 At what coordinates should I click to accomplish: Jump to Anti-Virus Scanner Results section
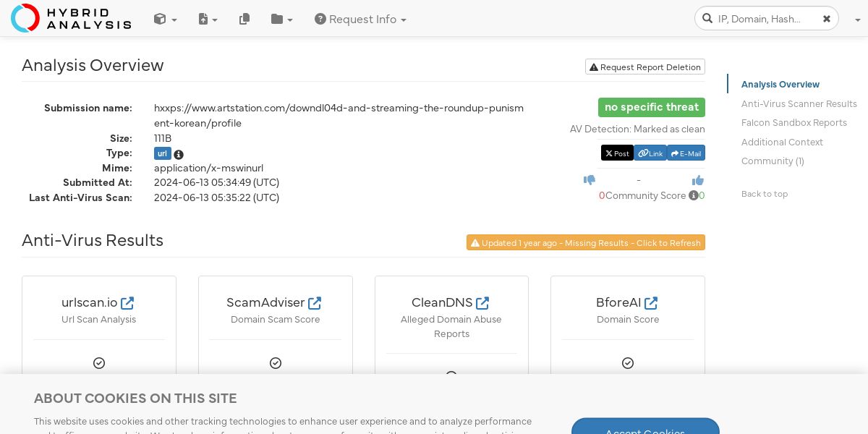click(799, 104)
